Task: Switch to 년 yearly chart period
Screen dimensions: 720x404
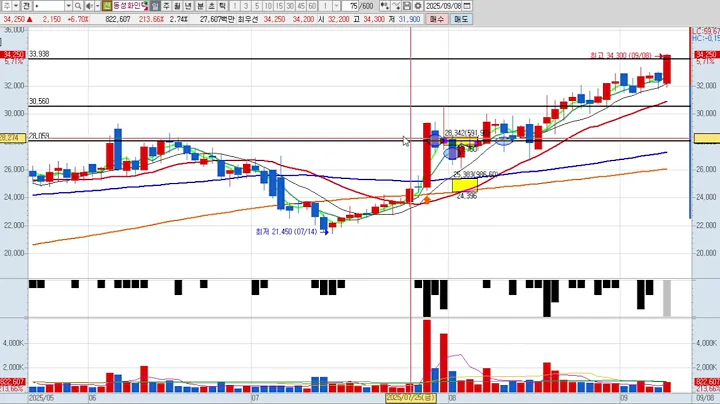Action: pyautogui.click(x=188, y=6)
